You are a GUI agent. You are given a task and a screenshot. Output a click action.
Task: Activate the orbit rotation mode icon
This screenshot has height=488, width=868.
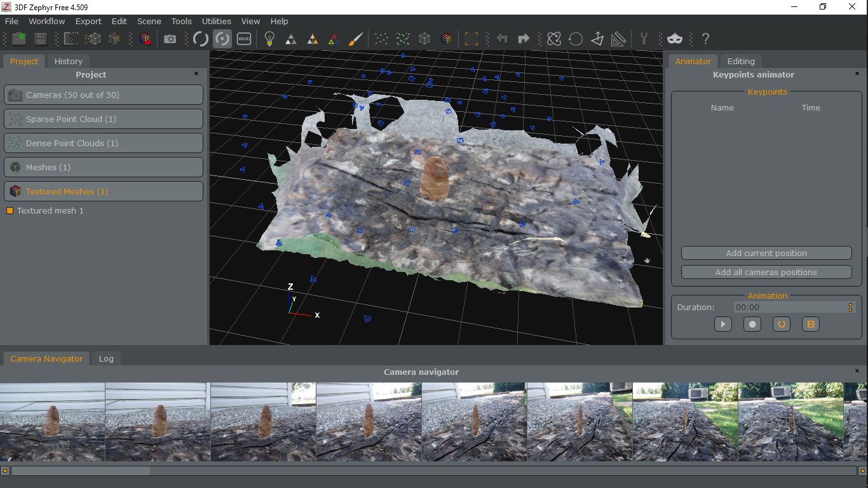pyautogui.click(x=222, y=38)
